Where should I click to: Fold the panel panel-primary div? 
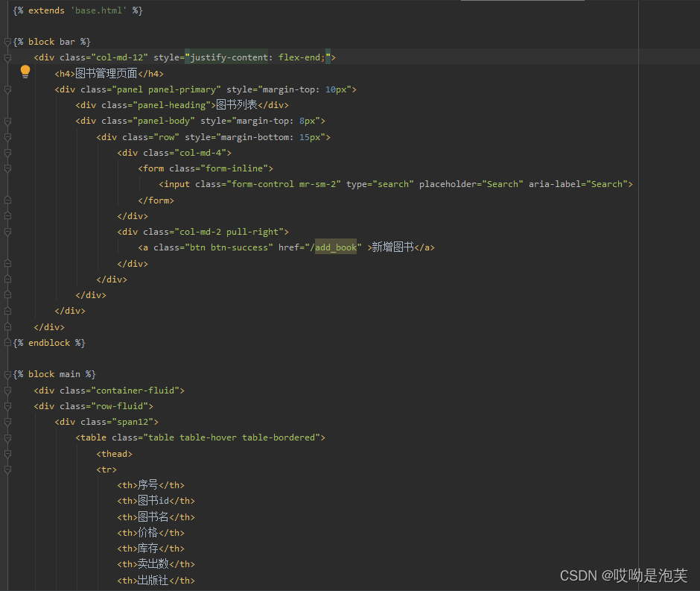pos(7,89)
